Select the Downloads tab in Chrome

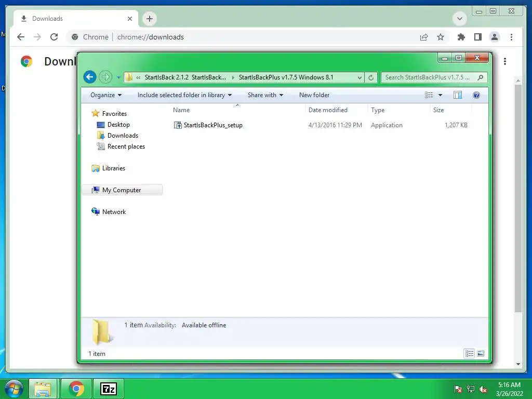tap(75, 19)
